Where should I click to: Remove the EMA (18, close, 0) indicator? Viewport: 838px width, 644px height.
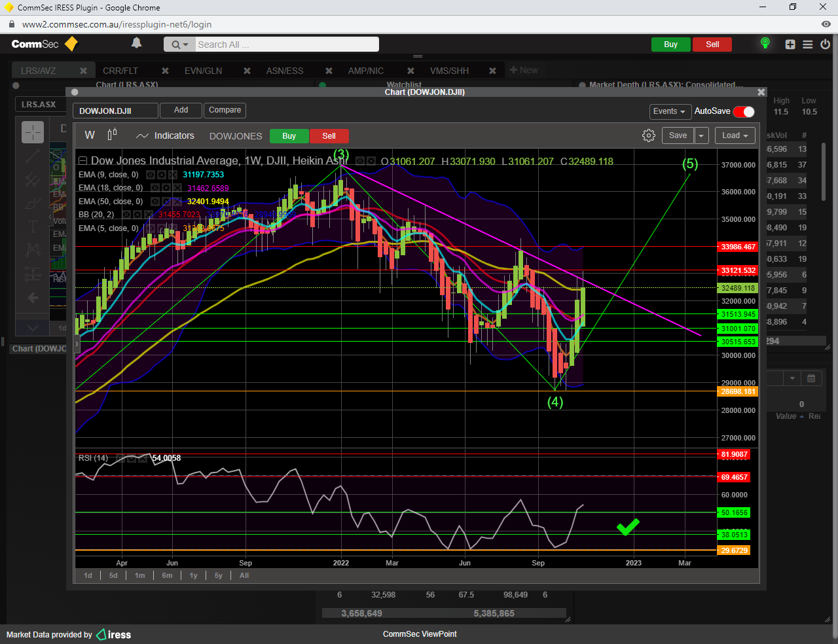coord(177,188)
